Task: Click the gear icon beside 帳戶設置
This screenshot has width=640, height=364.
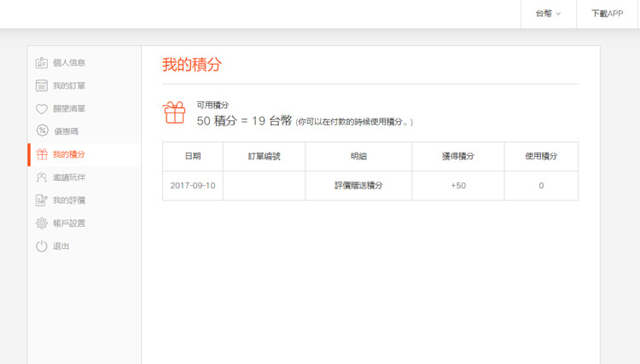Action: [x=42, y=223]
